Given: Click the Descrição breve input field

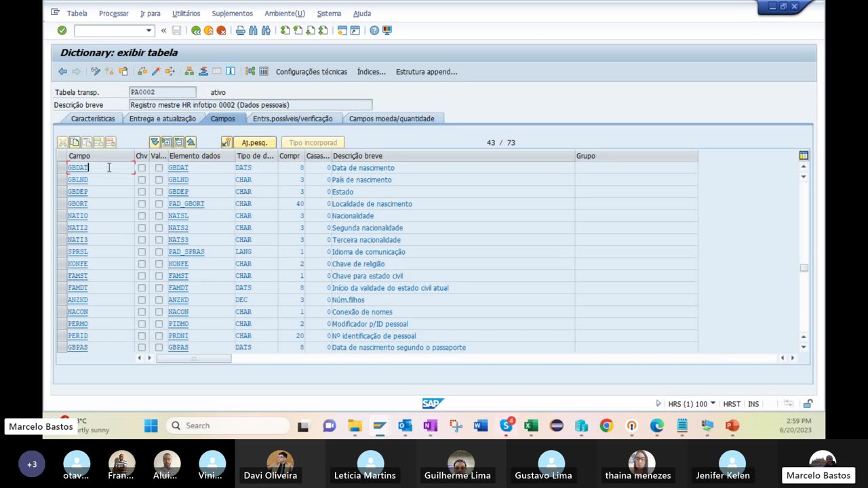Looking at the screenshot, I should [250, 105].
